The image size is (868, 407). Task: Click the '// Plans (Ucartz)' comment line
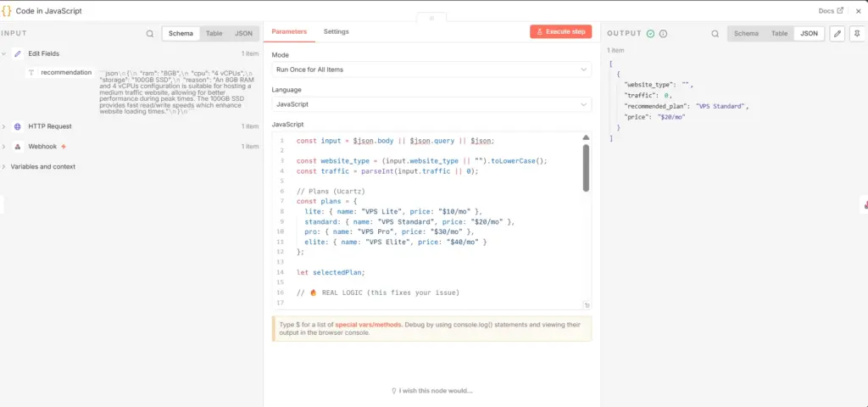point(331,191)
